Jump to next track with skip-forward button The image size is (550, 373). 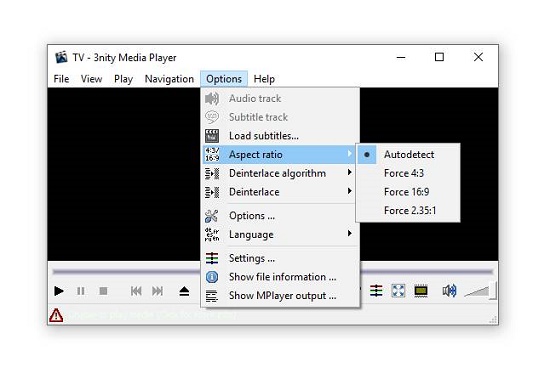[x=157, y=291]
